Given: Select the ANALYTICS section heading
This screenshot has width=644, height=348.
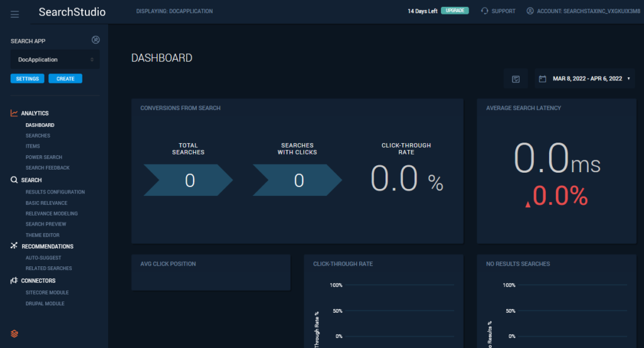Looking at the screenshot, I should tap(35, 113).
